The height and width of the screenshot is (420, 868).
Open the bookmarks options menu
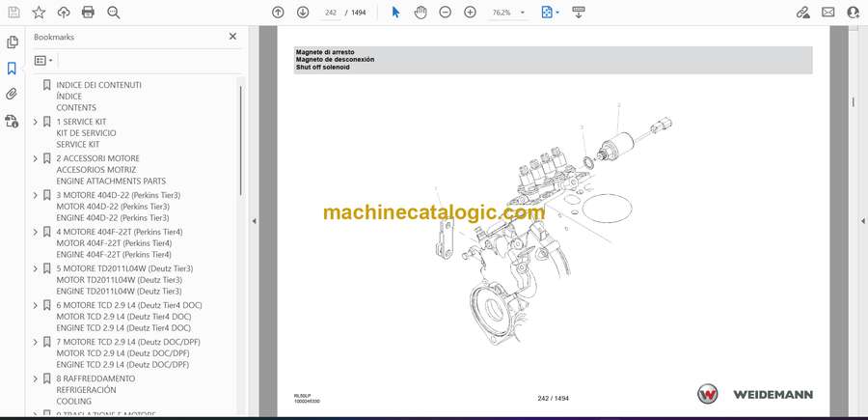43,61
